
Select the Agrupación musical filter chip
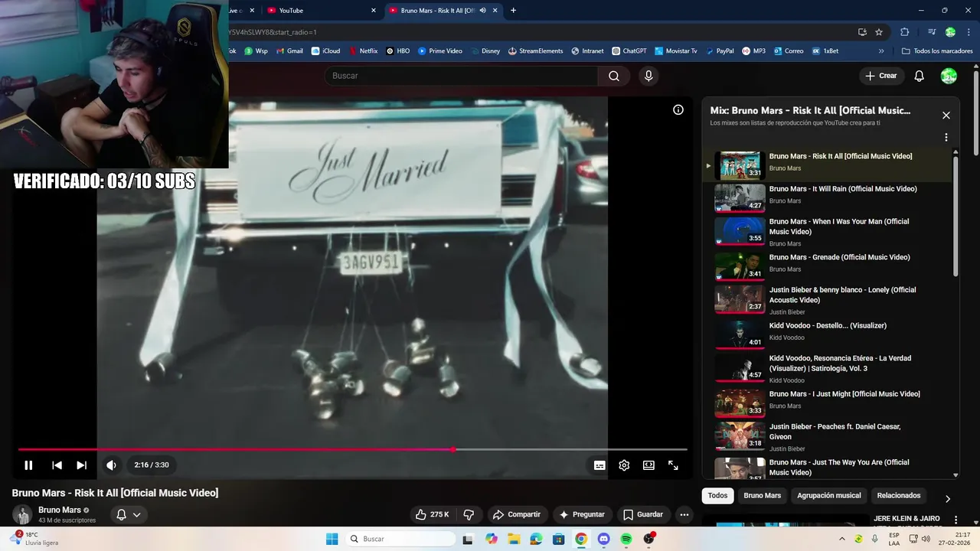[828, 496]
